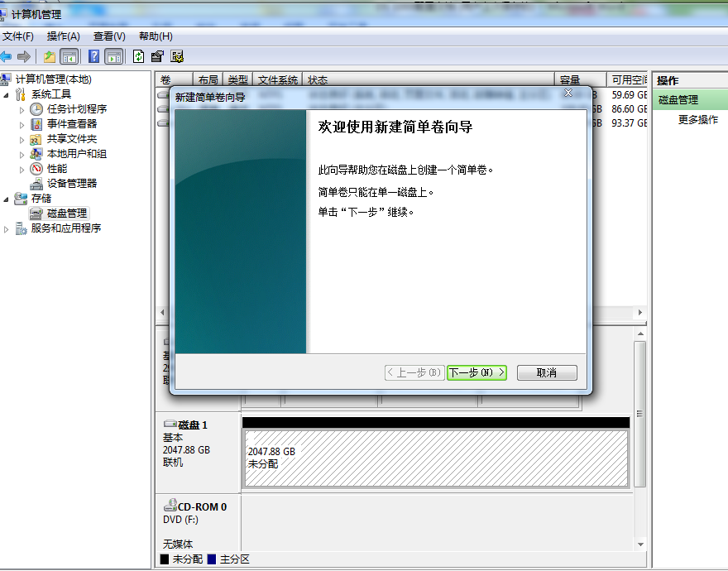Click 取消 to cancel the wizard
The width and height of the screenshot is (728, 571).
click(545, 372)
